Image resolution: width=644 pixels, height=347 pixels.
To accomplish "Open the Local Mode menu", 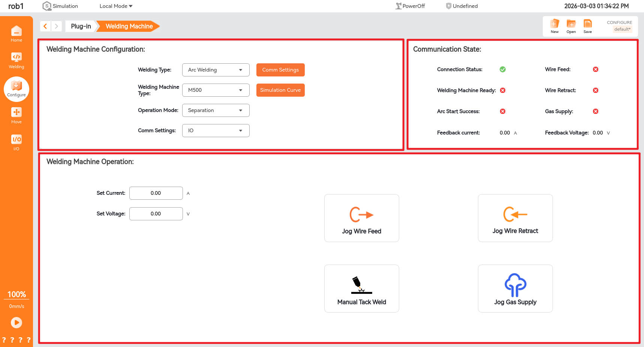I will 116,6.
